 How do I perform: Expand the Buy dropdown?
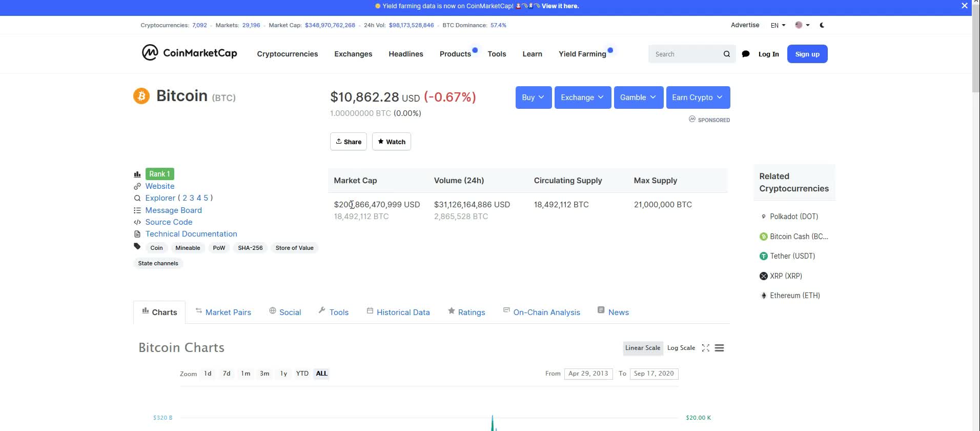click(533, 97)
